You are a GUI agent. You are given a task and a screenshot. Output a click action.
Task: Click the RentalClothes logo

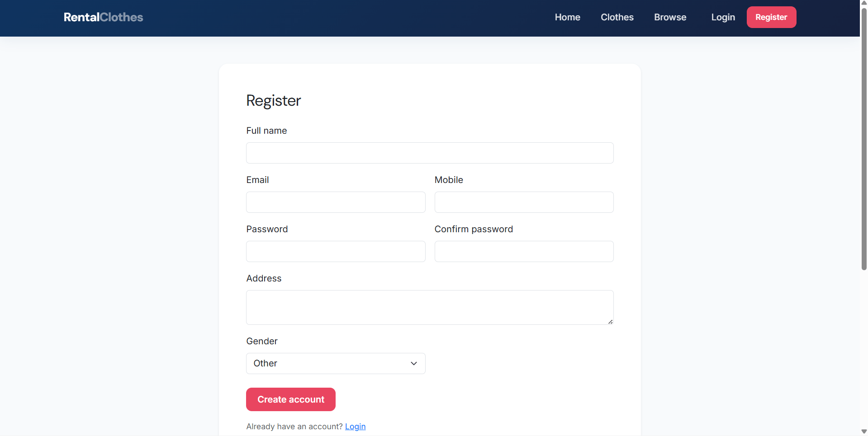coord(103,17)
